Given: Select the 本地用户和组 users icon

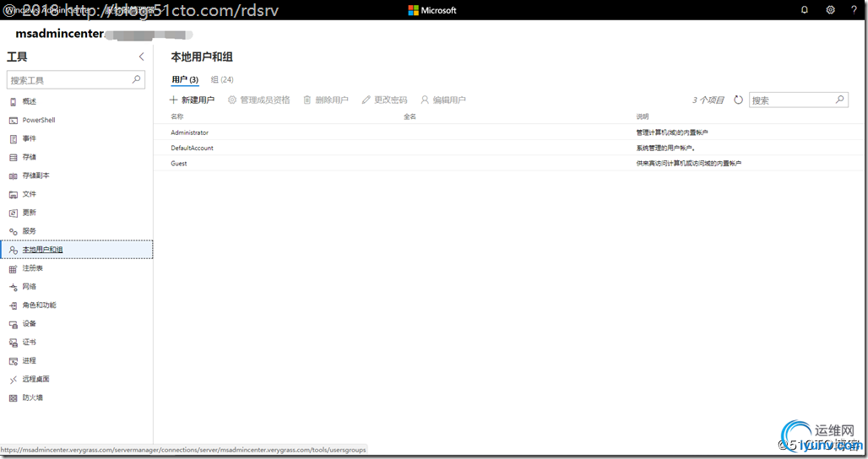Looking at the screenshot, I should click(x=14, y=250).
